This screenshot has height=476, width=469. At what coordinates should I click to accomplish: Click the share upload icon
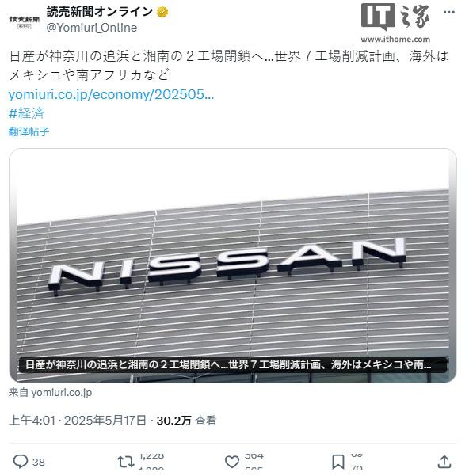pyautogui.click(x=444, y=462)
